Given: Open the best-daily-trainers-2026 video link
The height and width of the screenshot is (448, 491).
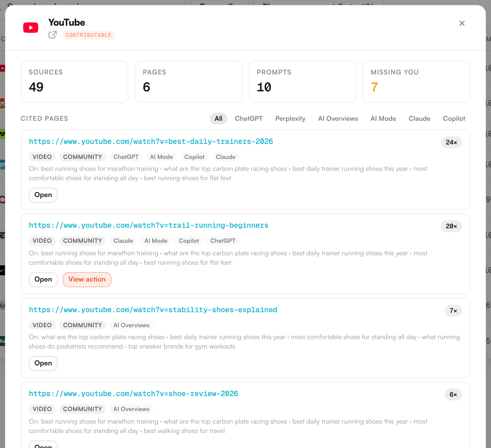Looking at the screenshot, I should click(151, 141).
